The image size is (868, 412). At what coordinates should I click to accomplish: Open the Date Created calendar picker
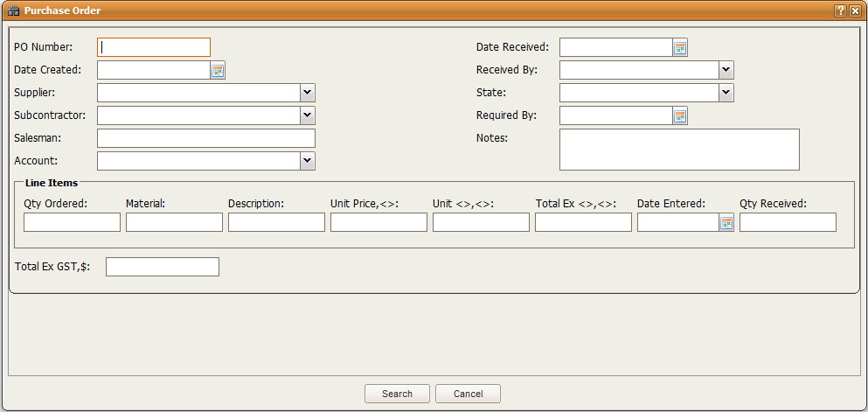(219, 71)
